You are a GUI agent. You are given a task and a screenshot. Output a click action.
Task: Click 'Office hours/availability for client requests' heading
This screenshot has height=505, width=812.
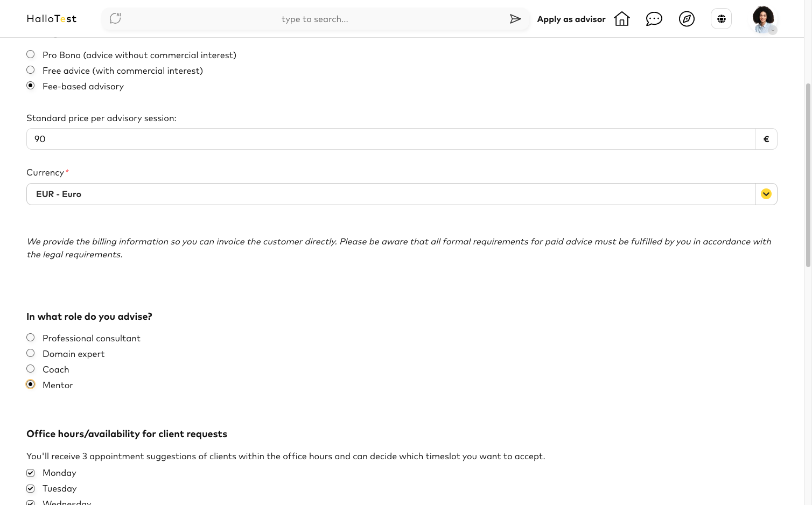pos(127,434)
